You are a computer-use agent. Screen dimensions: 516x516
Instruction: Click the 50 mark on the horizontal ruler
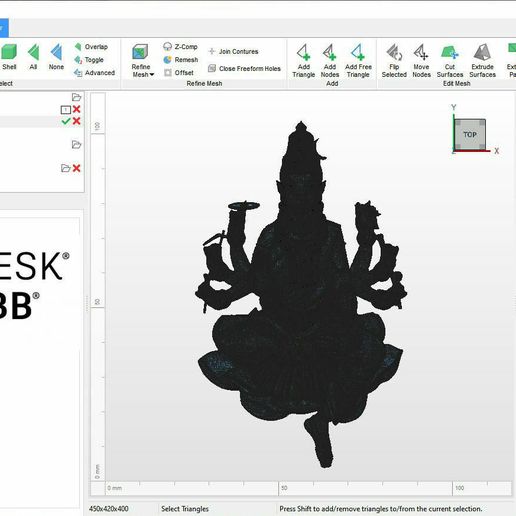(x=284, y=488)
